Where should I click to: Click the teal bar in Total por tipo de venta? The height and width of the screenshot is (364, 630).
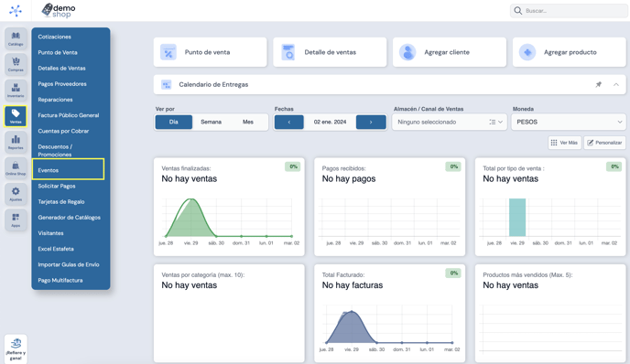click(517, 218)
